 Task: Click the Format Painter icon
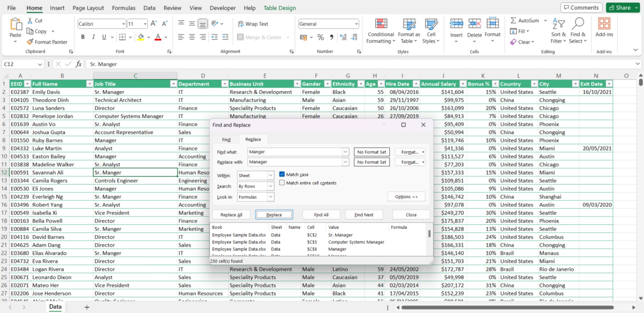click(x=30, y=42)
